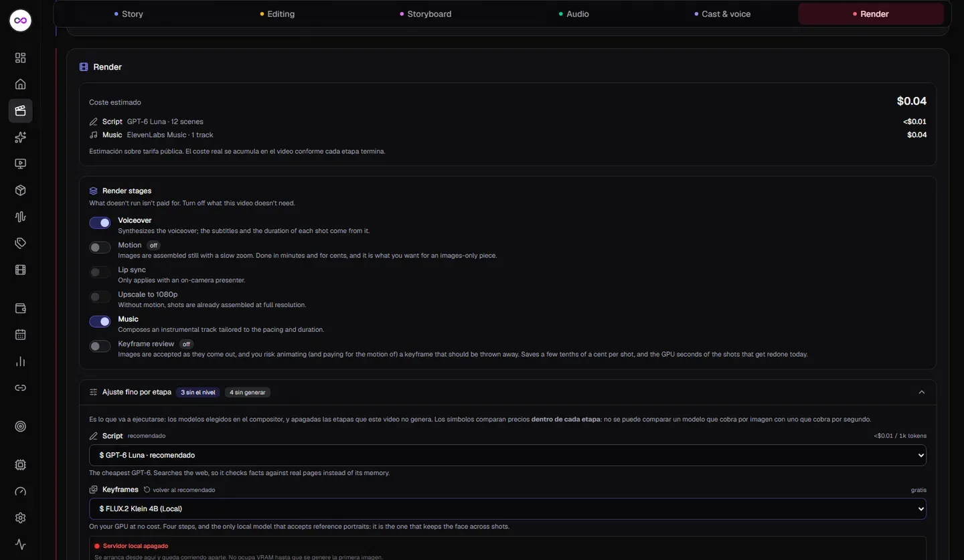Select the clapperboard video icon in sidebar

click(21, 111)
